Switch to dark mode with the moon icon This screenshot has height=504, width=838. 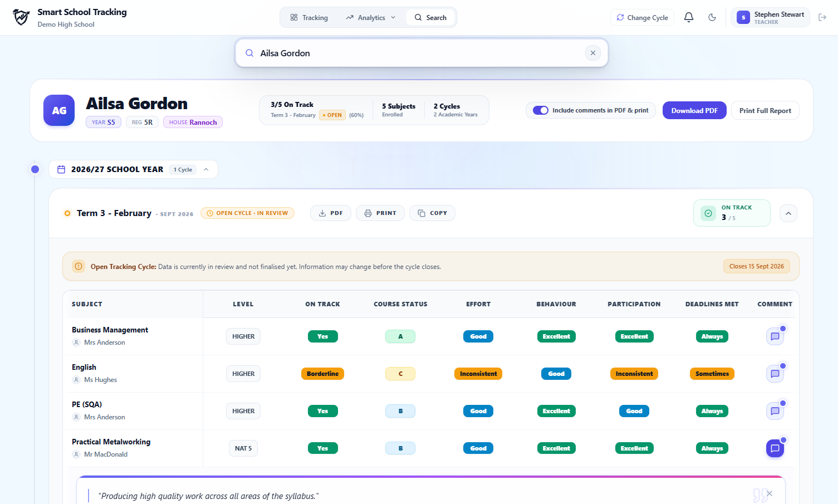[712, 17]
